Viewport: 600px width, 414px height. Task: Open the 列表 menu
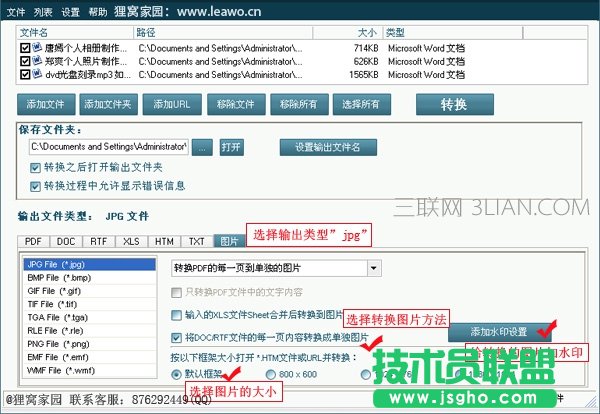(x=43, y=12)
